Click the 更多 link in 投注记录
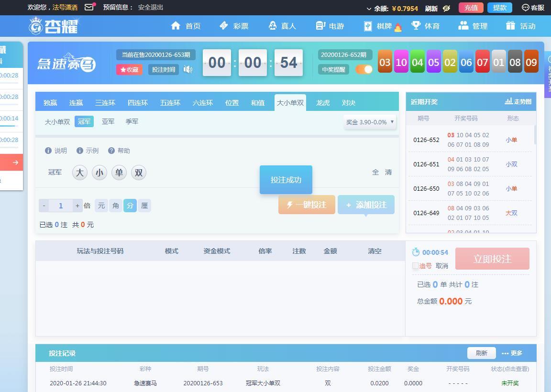The width and height of the screenshot is (551, 392). coord(512,353)
